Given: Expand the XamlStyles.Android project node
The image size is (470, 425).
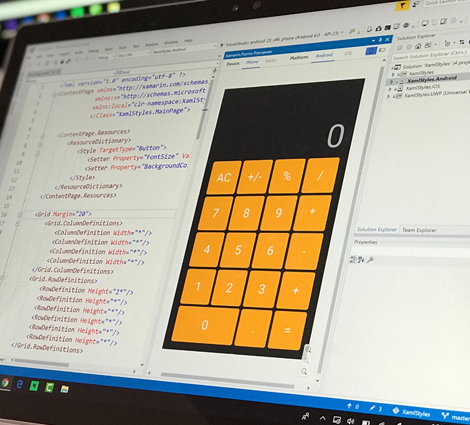Looking at the screenshot, I should pos(391,81).
